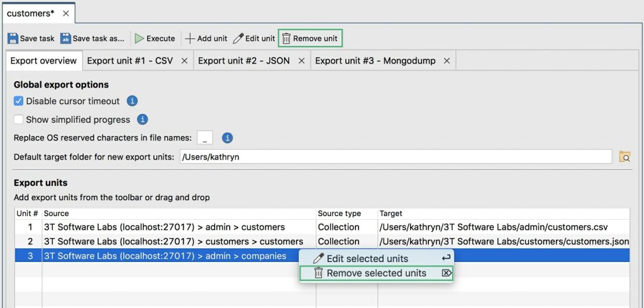This screenshot has width=644, height=308.
Task: Uncheck Disable cursor timeout
Action: point(18,101)
